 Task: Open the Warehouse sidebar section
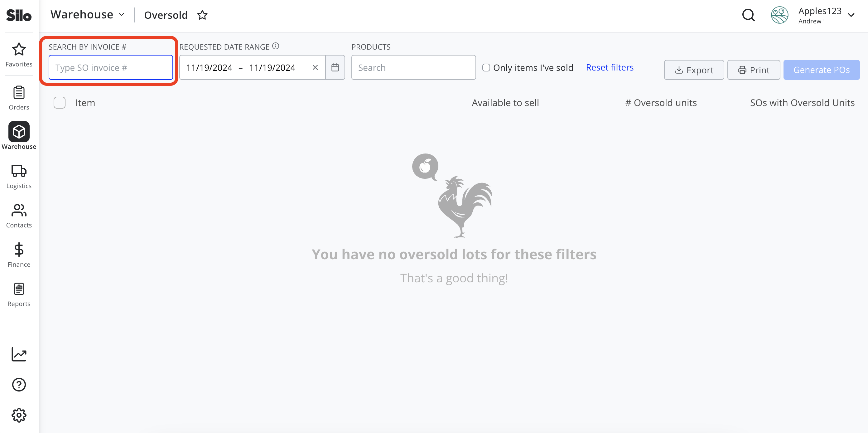(19, 136)
